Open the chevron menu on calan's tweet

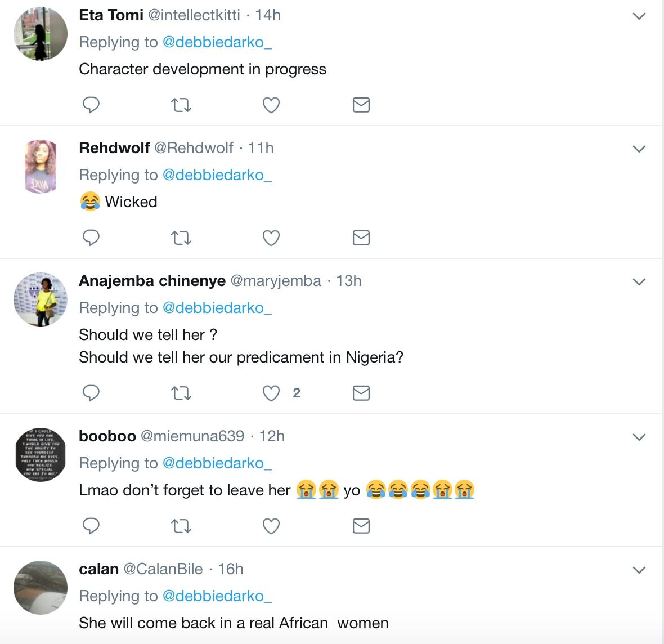[x=639, y=570]
